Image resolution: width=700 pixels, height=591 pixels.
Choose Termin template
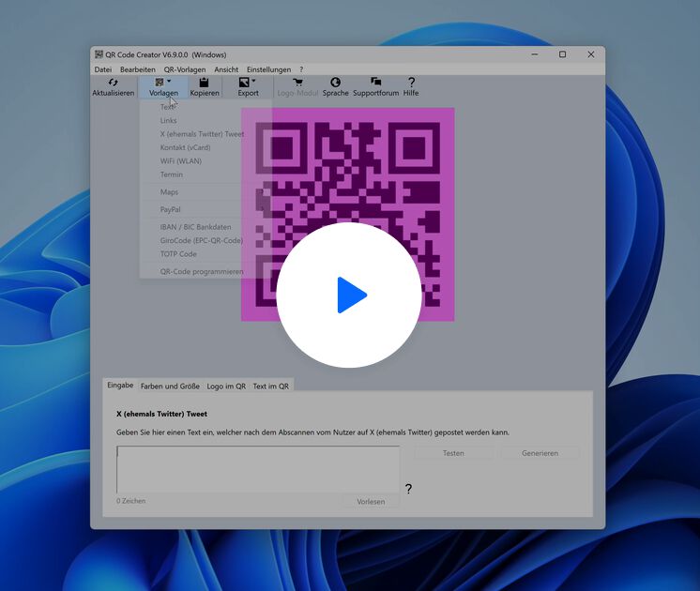pos(205,174)
